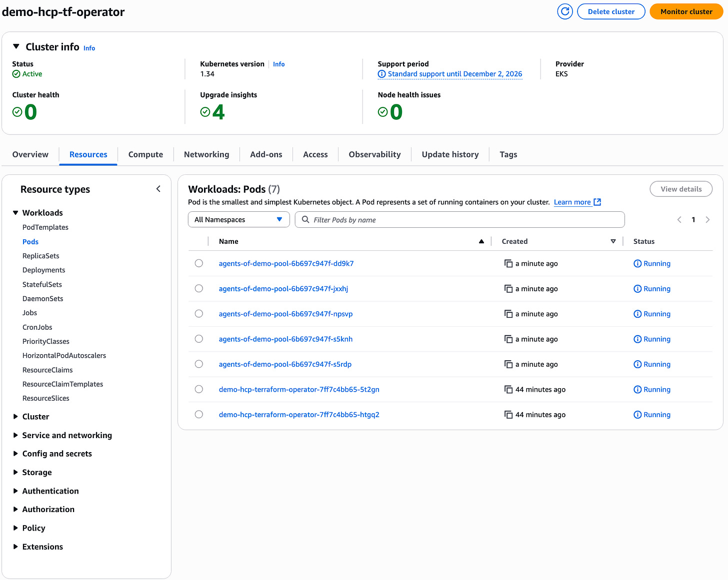Select radio for agents-of-demo-pool pod npsvp
Screen dimensions: 728x580
[x=199, y=314]
